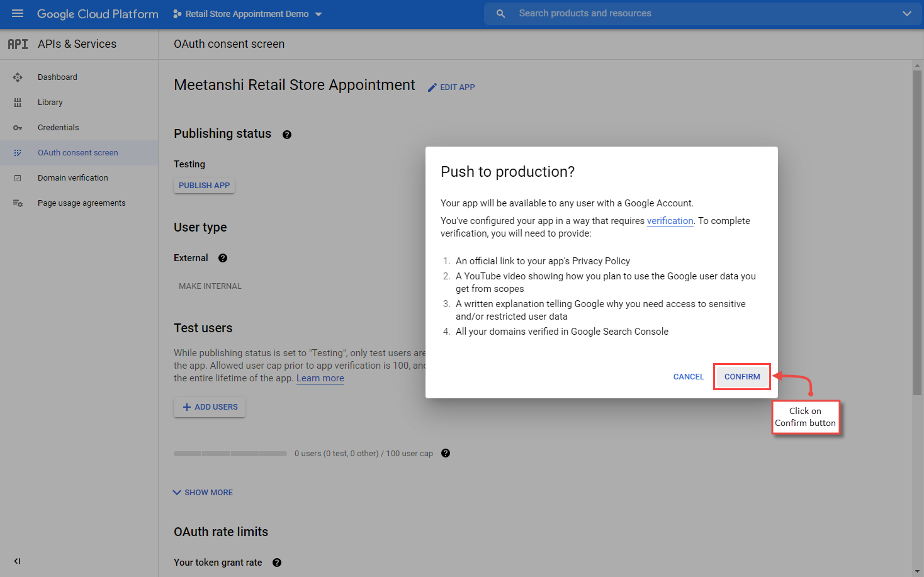Click the Credentials key icon
The image size is (924, 577).
pos(18,128)
